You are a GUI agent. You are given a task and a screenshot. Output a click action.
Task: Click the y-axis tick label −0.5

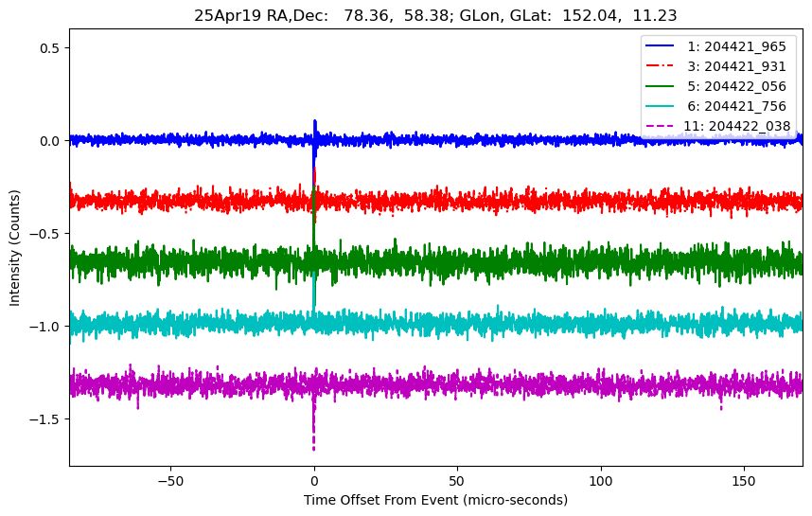pyautogui.click(x=45, y=234)
